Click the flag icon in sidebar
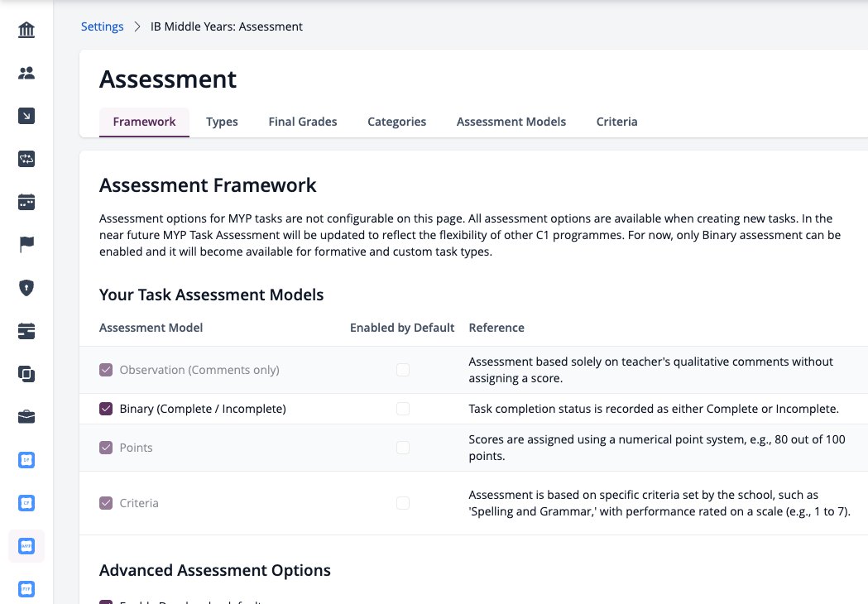Image resolution: width=868 pixels, height=604 pixels. tap(26, 244)
